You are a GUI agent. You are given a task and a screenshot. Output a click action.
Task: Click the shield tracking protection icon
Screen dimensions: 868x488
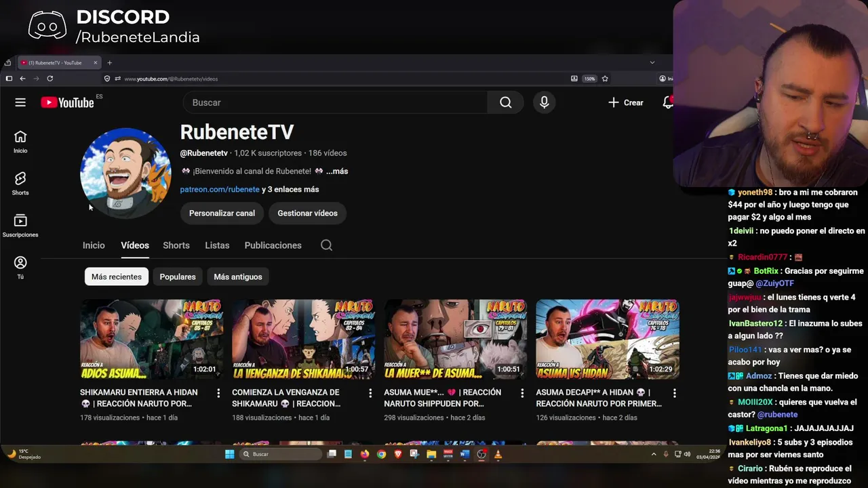point(107,79)
